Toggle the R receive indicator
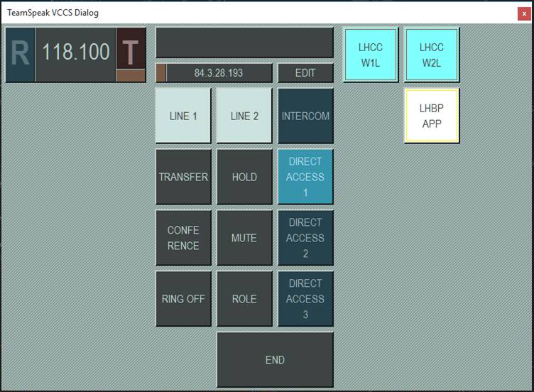534x392 pixels. [21, 55]
